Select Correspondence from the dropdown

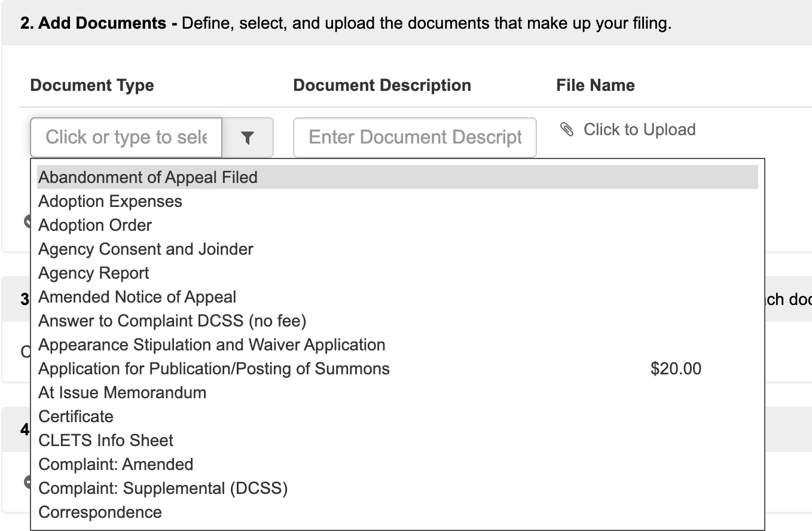100,512
